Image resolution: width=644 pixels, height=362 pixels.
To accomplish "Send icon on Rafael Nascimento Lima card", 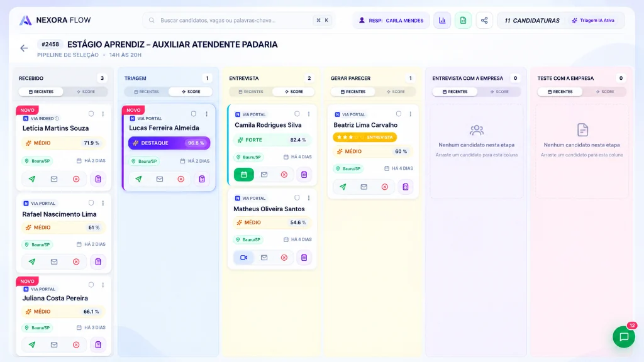I will 32,261.
